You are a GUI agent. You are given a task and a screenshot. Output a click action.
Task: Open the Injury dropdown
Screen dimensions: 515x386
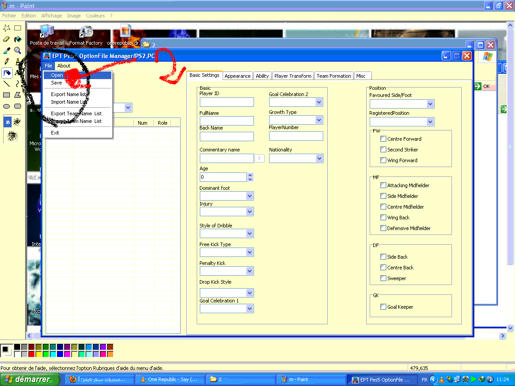tap(250, 211)
